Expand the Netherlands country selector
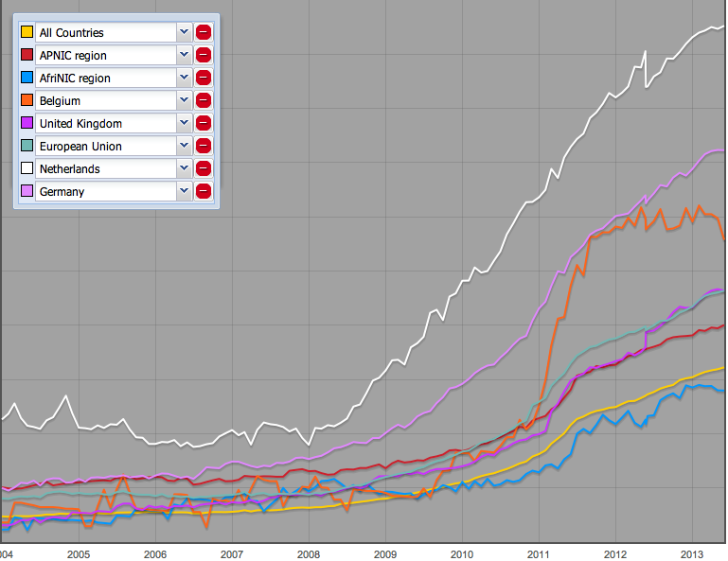The width and height of the screenshot is (728, 561). (x=184, y=168)
